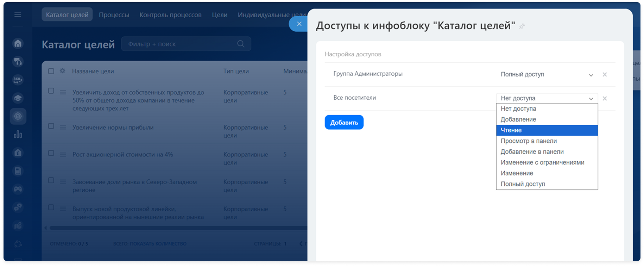Choose Просмотр в панели option
Image resolution: width=644 pixels, height=266 pixels.
[547, 141]
